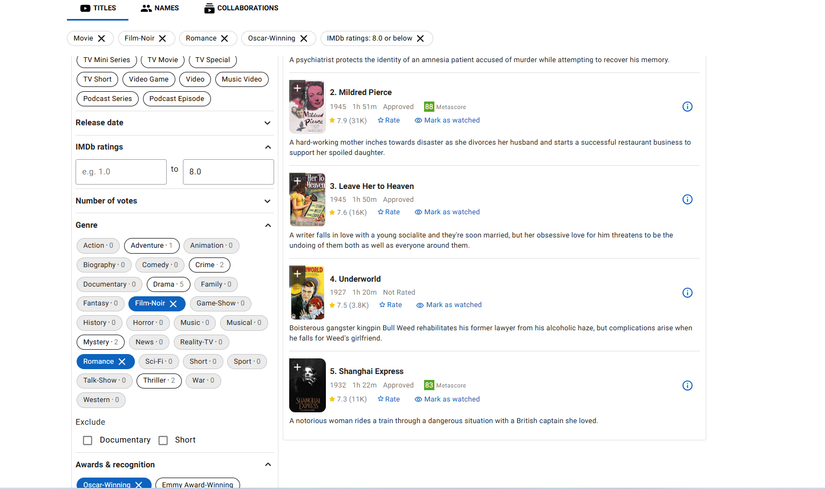Tick the Exclude Short checkbox

pyautogui.click(x=163, y=440)
